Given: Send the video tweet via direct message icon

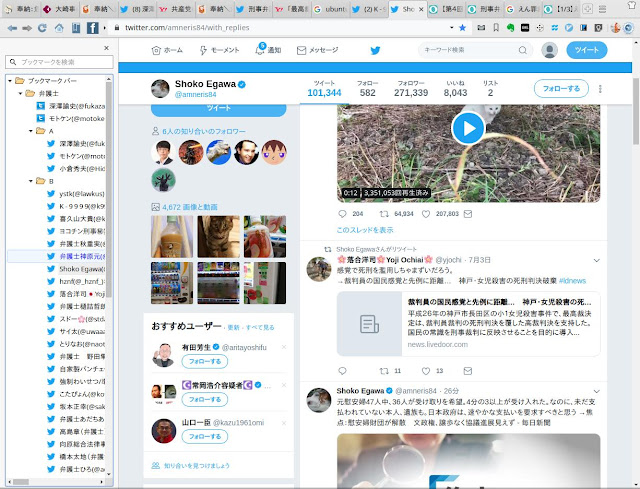Looking at the screenshot, I should (468, 214).
